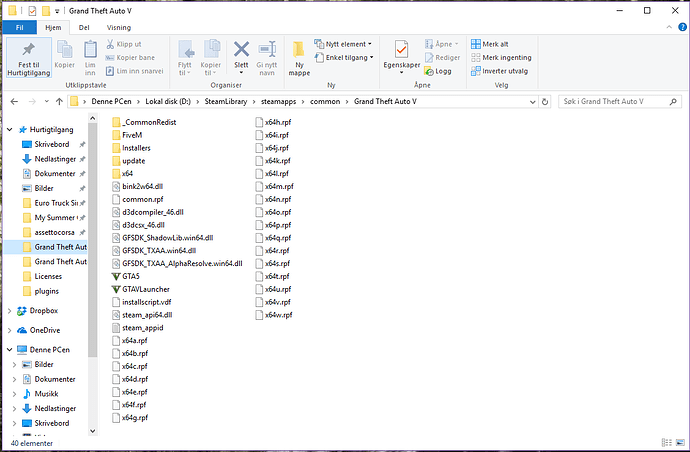The height and width of the screenshot is (452, 690).
Task: Open help question mark icon
Action: click(x=682, y=27)
